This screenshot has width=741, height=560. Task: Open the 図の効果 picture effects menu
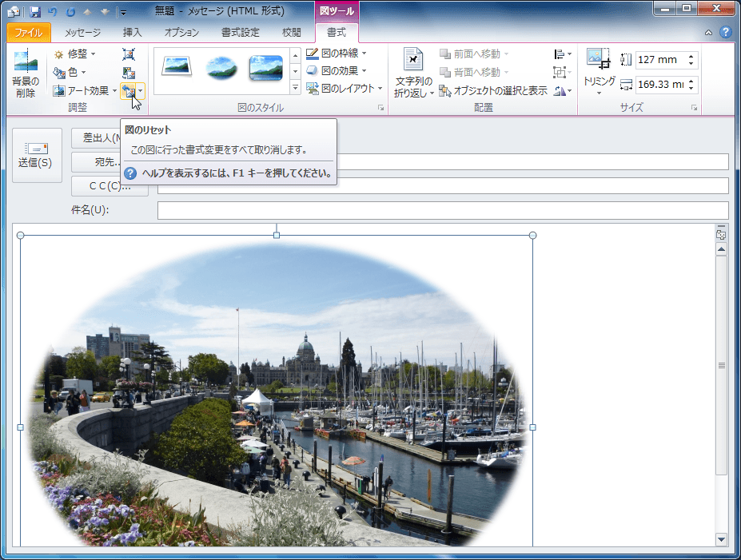pos(336,71)
